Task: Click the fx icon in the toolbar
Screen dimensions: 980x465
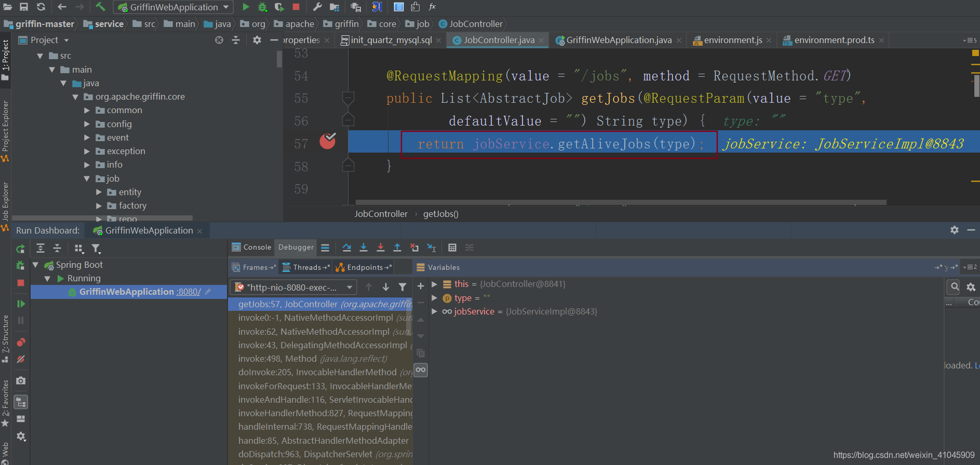Action: [432, 7]
